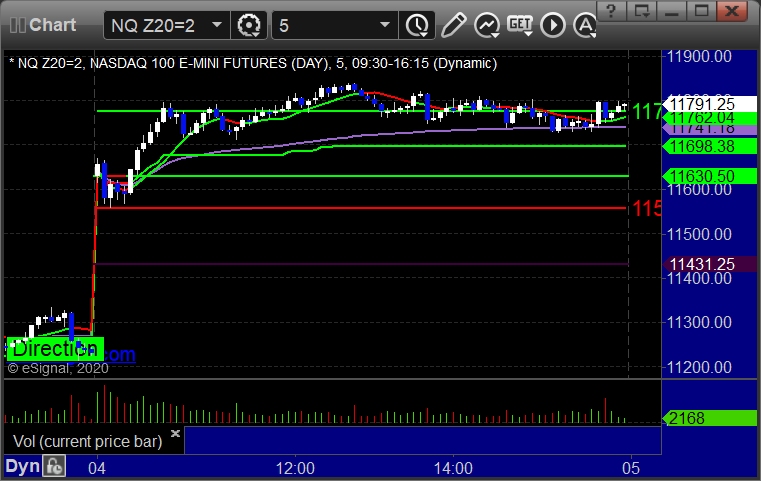Select the 11791.25 last price marker
Viewport: 761px width, 481px height.
pos(710,103)
